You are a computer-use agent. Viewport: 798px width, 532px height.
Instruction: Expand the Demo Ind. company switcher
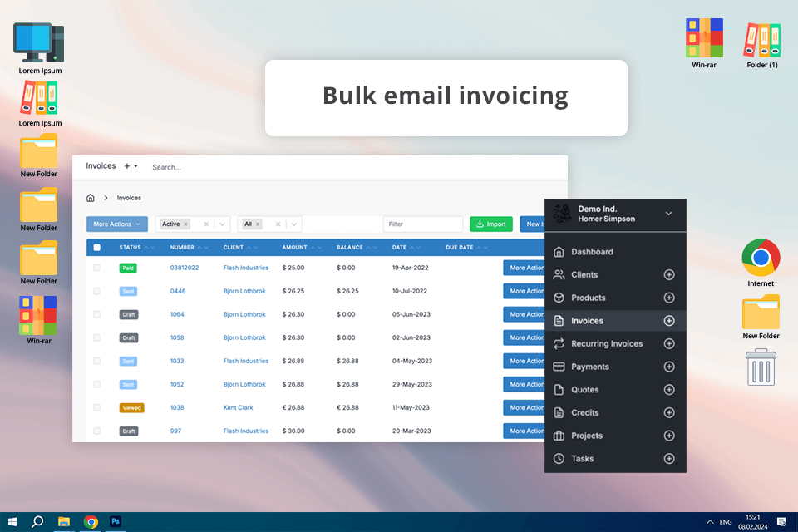pos(668,214)
